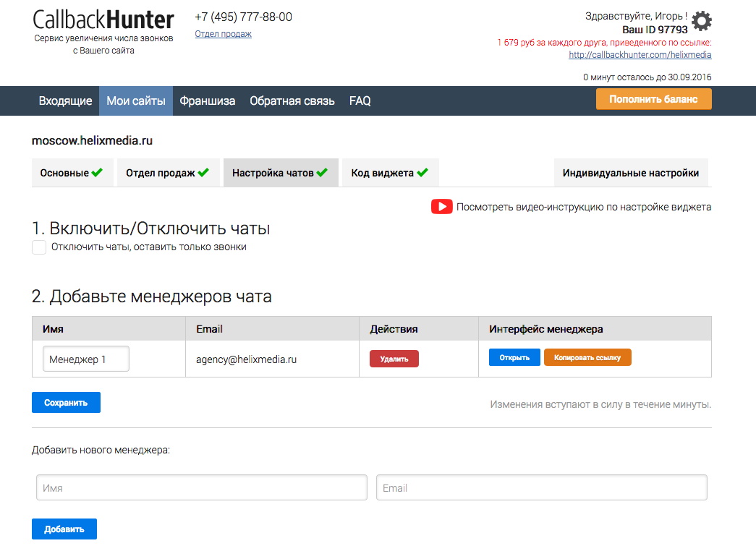Toggle the disable chats checkbox
This screenshot has width=756, height=559.
tap(39, 247)
